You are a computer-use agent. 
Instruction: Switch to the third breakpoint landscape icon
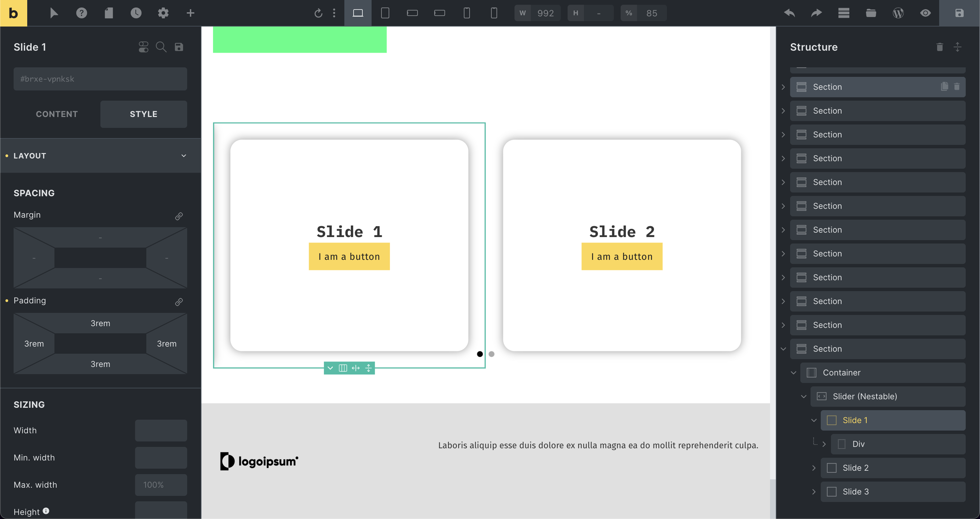(x=412, y=13)
